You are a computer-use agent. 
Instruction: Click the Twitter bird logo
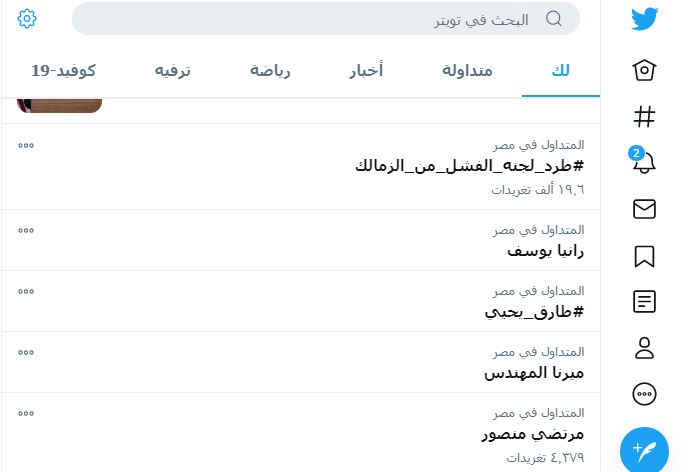[645, 19]
